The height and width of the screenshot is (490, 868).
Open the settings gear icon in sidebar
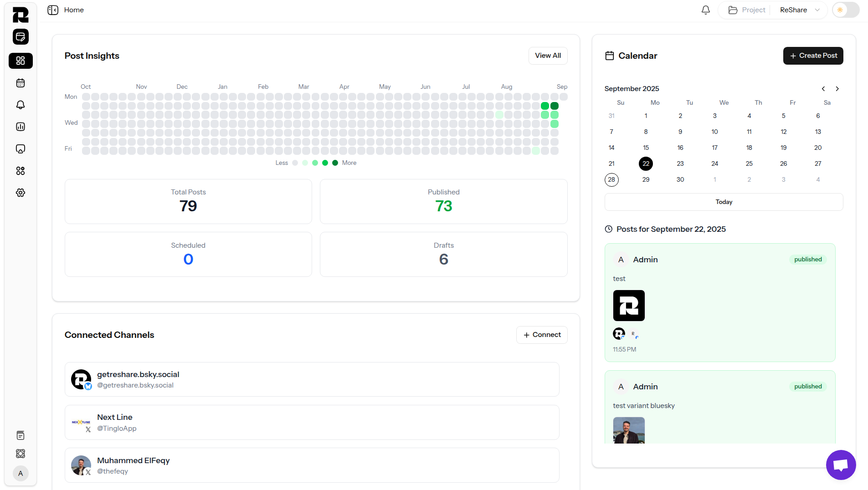coord(21,193)
